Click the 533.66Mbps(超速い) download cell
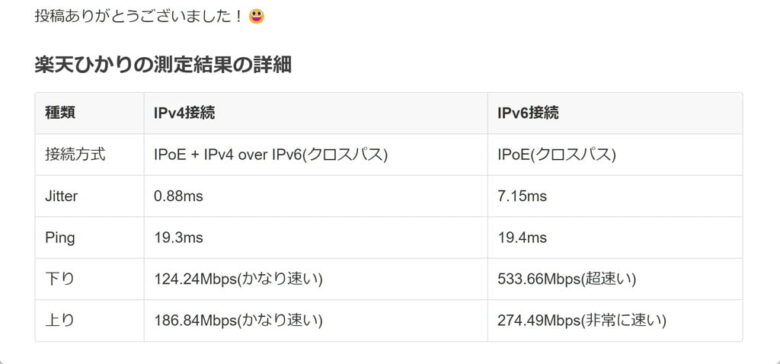This screenshot has width=780, height=364. coord(567,279)
